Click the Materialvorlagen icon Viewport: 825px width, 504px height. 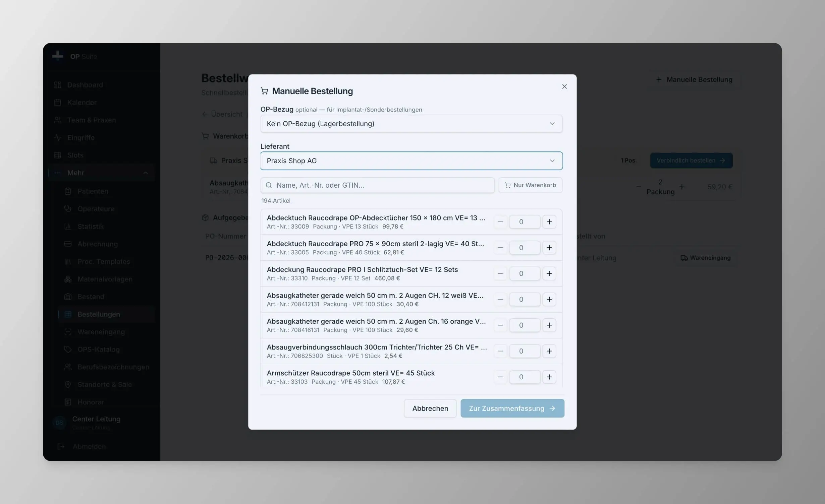click(68, 279)
